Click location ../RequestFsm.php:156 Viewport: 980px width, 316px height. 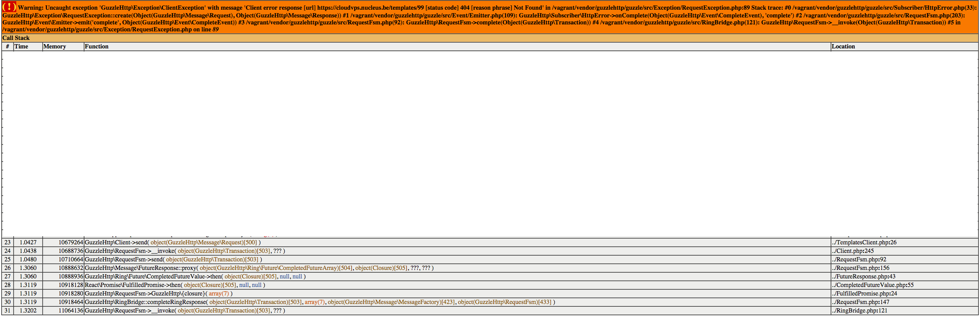[x=861, y=268]
